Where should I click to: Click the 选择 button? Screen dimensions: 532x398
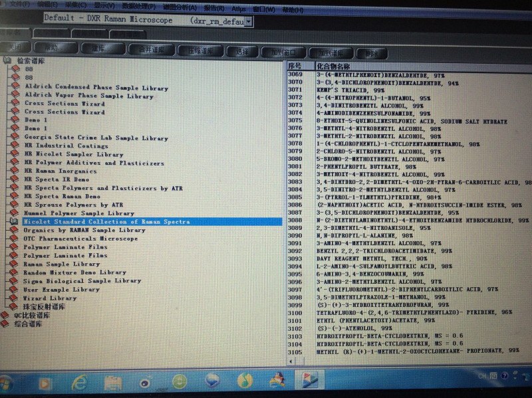(x=242, y=52)
